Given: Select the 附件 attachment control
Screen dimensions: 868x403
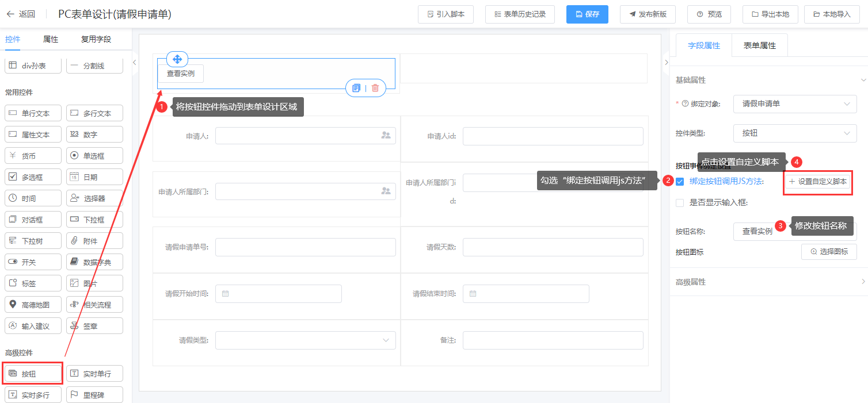Looking at the screenshot, I should tap(94, 241).
